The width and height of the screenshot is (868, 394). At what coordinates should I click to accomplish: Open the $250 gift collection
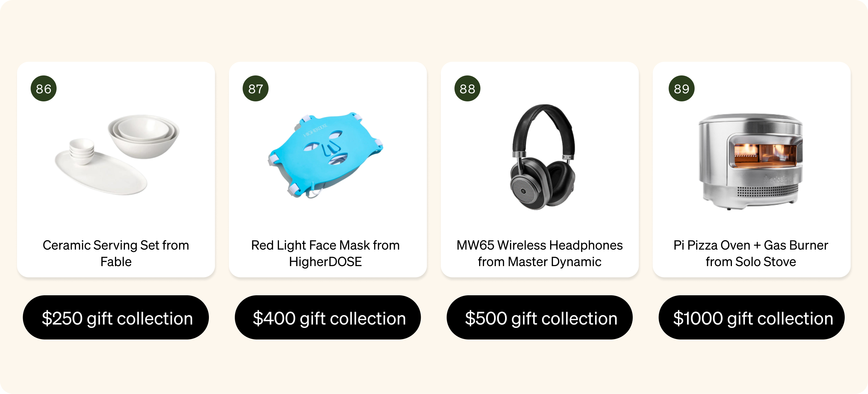click(x=115, y=317)
